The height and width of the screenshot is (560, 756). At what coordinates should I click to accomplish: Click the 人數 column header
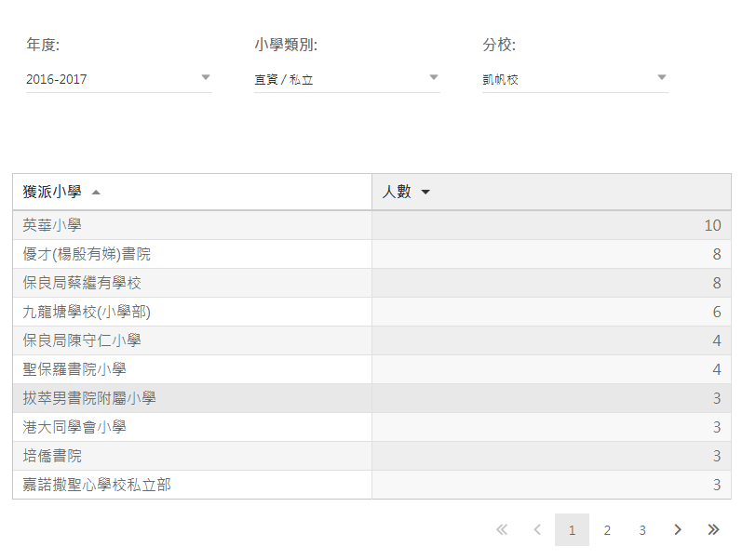[397, 192]
